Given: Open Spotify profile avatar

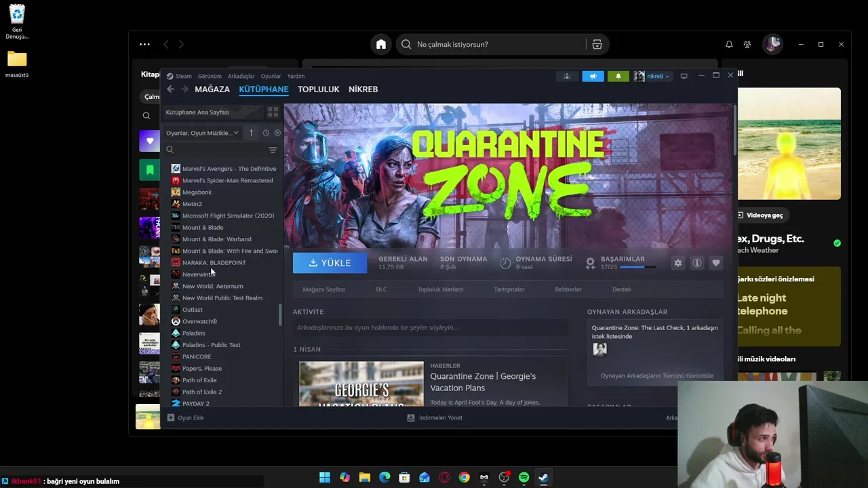Looking at the screenshot, I should pyautogui.click(x=772, y=44).
